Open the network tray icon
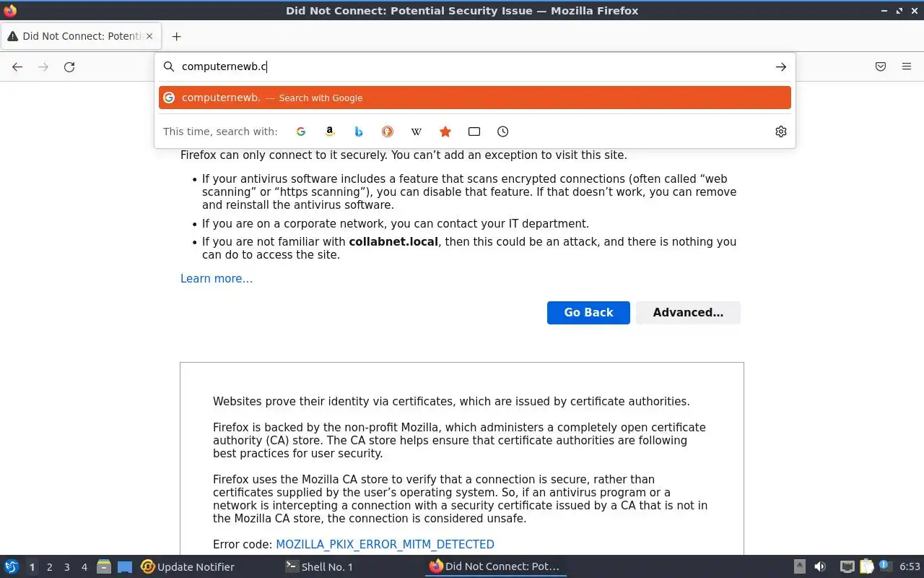The image size is (924, 578). point(847,566)
